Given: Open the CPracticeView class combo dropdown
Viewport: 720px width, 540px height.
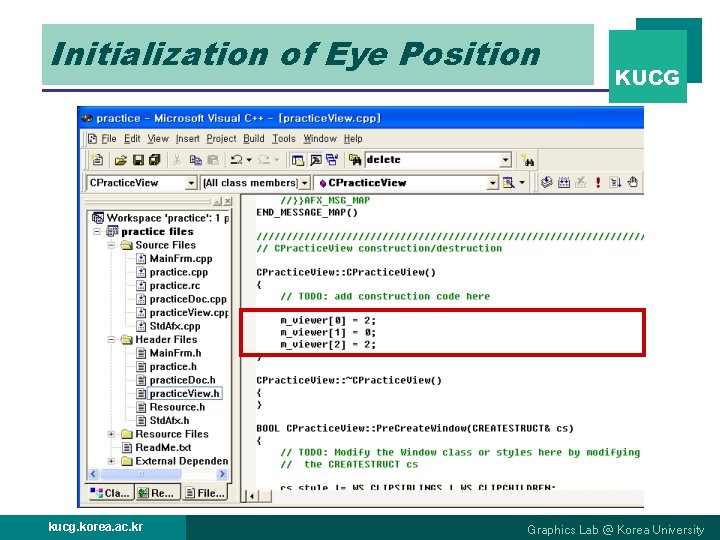Looking at the screenshot, I should pyautogui.click(x=191, y=183).
